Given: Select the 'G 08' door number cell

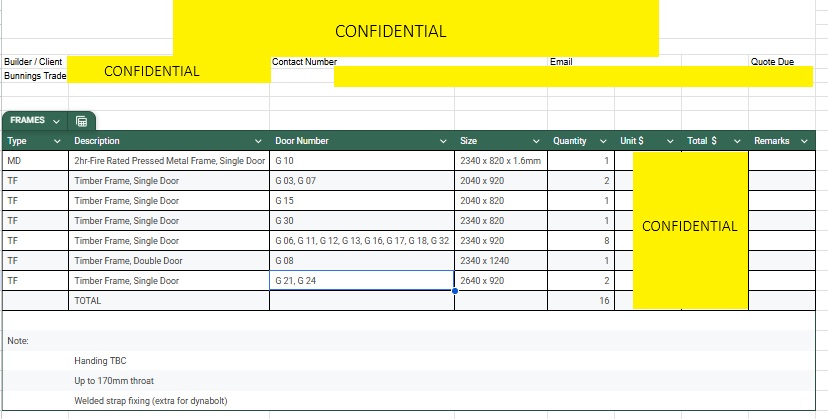Looking at the screenshot, I should (362, 261).
